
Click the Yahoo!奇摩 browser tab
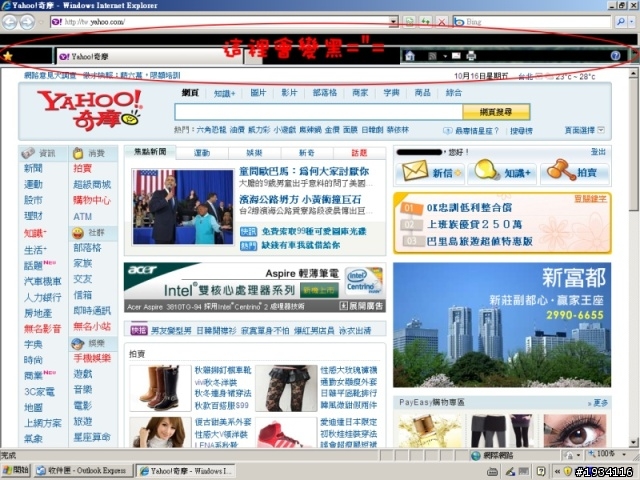point(149,57)
